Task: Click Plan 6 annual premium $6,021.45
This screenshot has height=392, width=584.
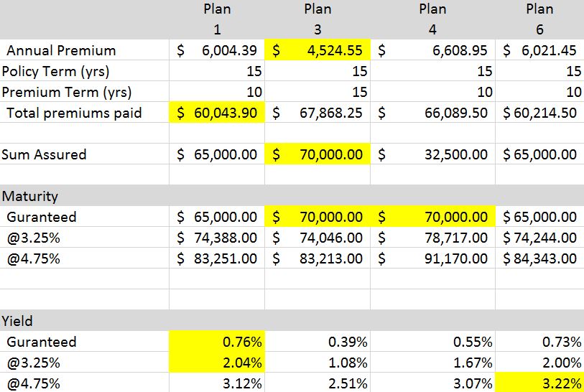Action: pyautogui.click(x=540, y=51)
